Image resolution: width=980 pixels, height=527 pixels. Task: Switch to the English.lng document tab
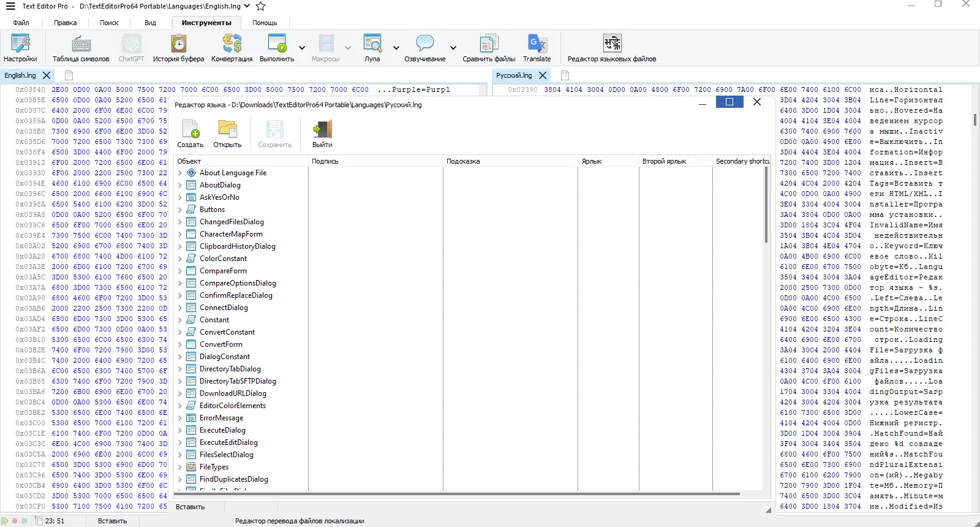click(x=20, y=75)
